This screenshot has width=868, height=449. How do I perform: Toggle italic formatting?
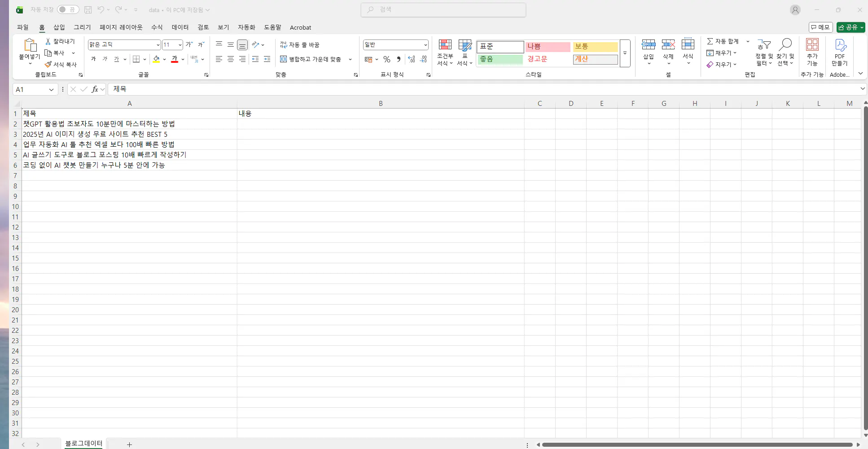(105, 59)
